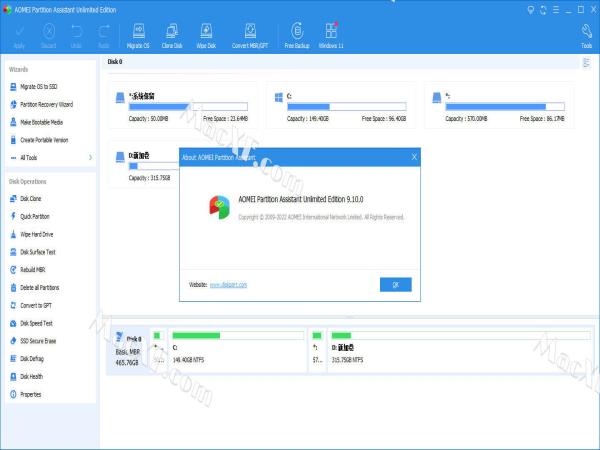
Task: Run Disk Surface Test
Action: [38, 252]
